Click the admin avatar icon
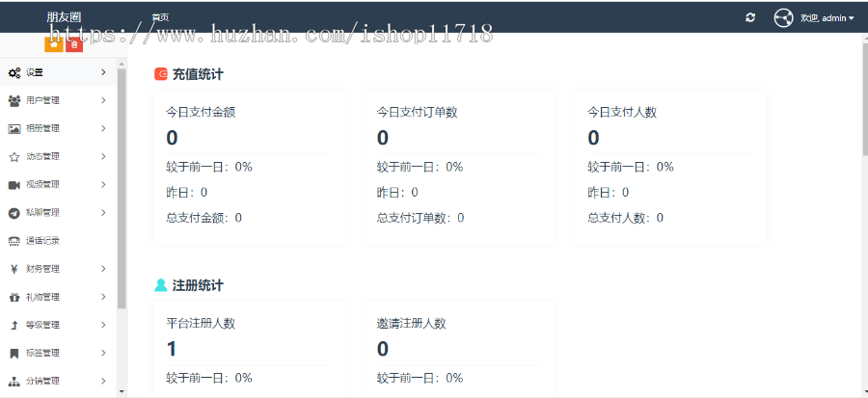868x398 pixels. [783, 17]
